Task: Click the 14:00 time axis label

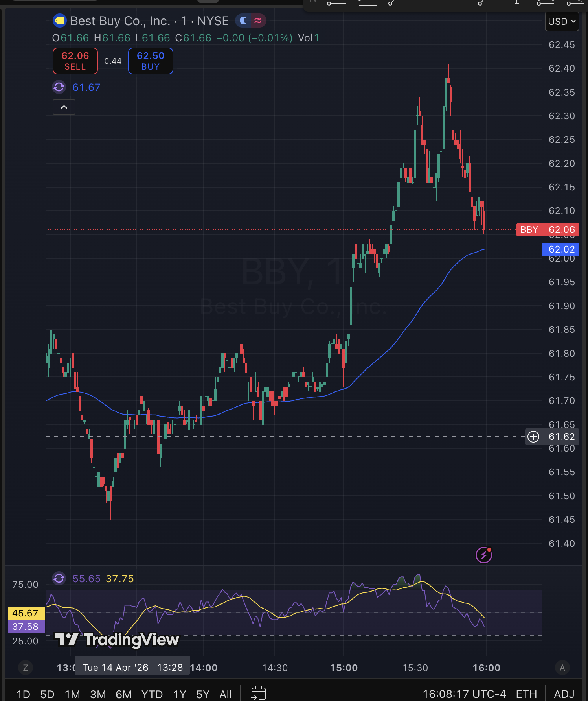Action: (x=204, y=668)
